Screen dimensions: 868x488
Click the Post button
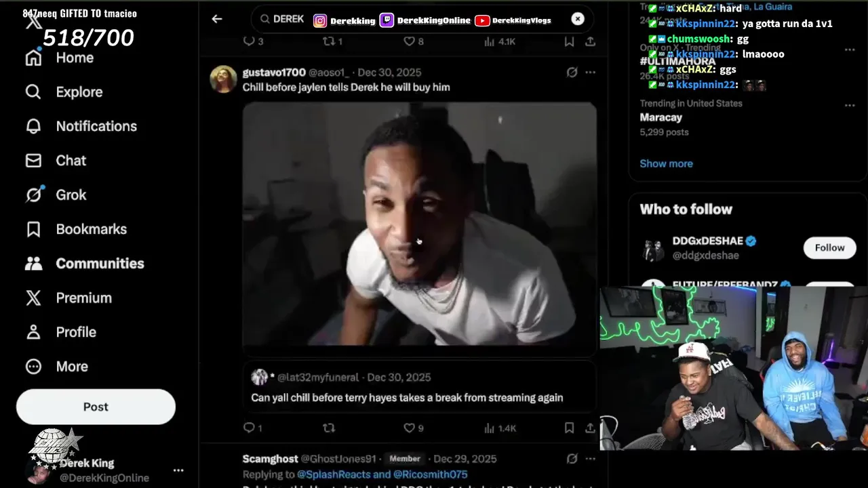point(96,407)
